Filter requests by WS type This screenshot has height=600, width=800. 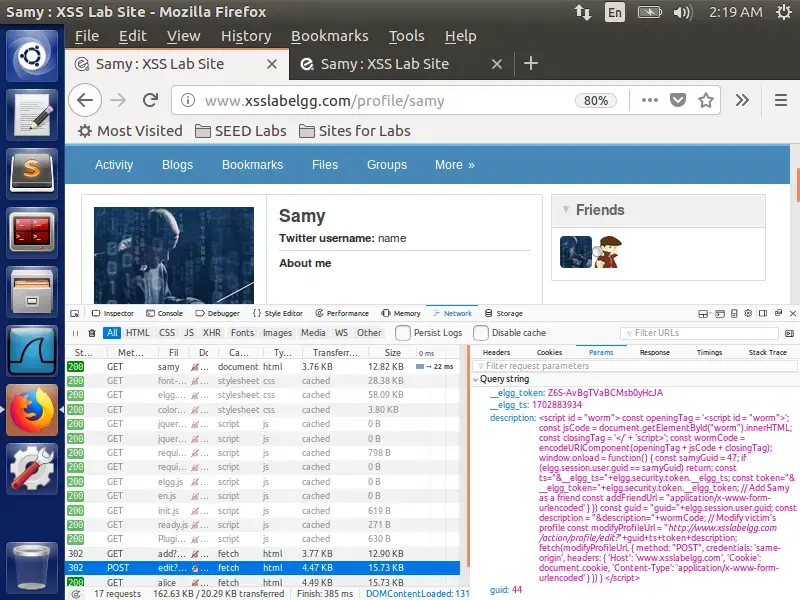[341, 333]
